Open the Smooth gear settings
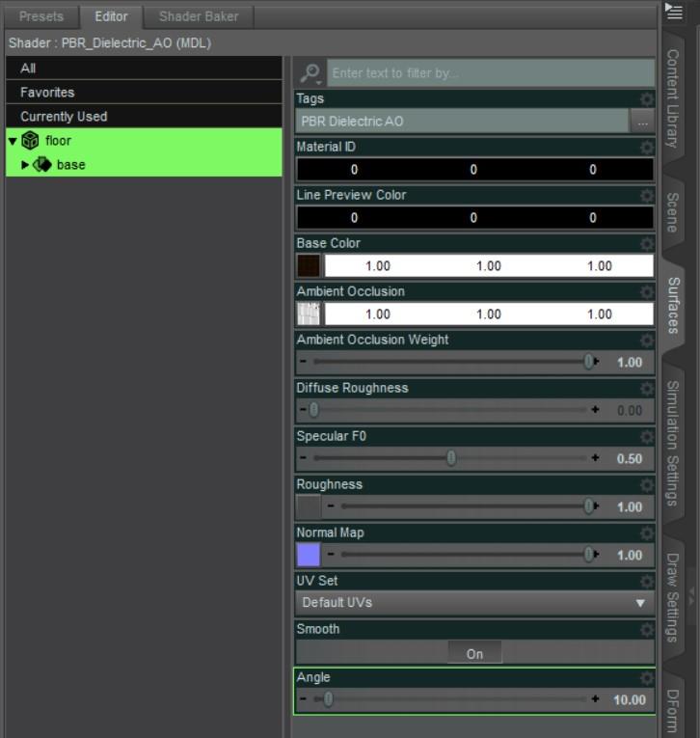The width and height of the screenshot is (700, 738). (x=647, y=630)
